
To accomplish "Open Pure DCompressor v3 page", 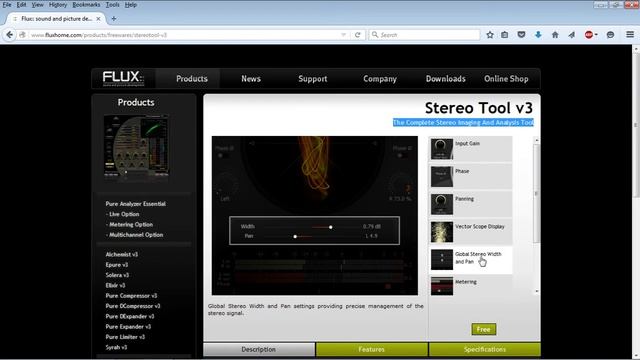I will [133, 306].
